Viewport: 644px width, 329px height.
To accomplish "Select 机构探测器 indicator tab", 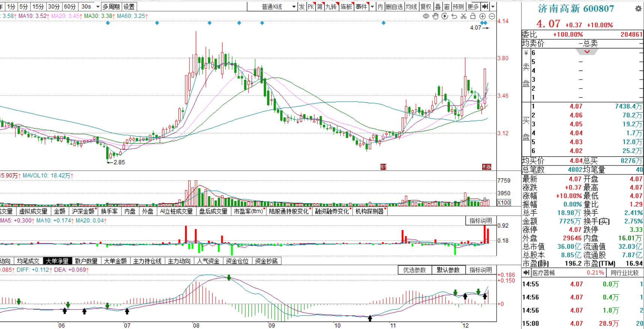I will tap(370, 211).
